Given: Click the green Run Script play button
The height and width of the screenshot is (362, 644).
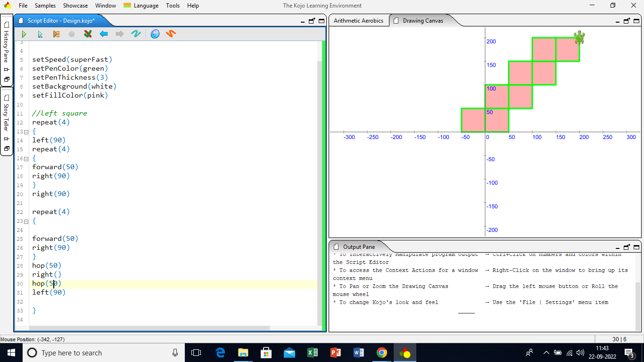Looking at the screenshot, I should pyautogui.click(x=24, y=34).
